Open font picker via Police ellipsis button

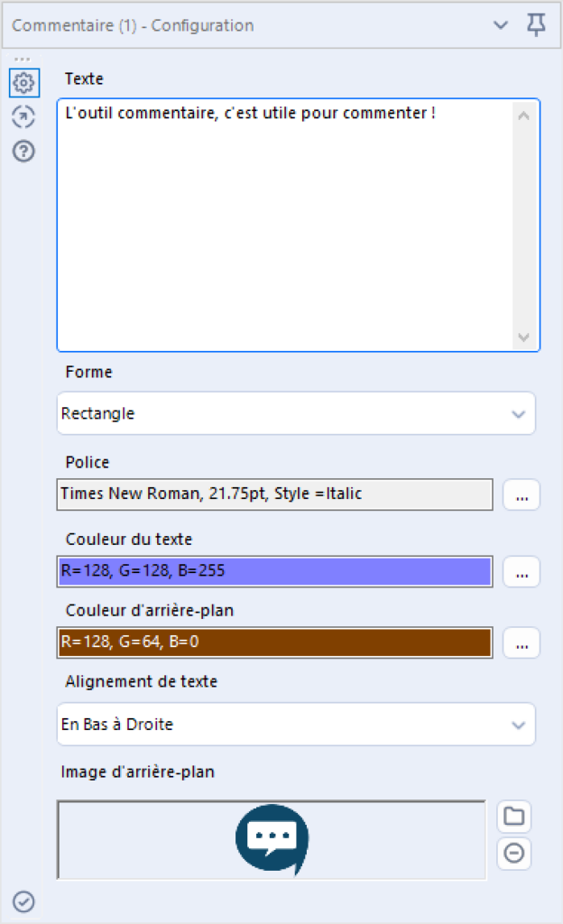coord(521,494)
